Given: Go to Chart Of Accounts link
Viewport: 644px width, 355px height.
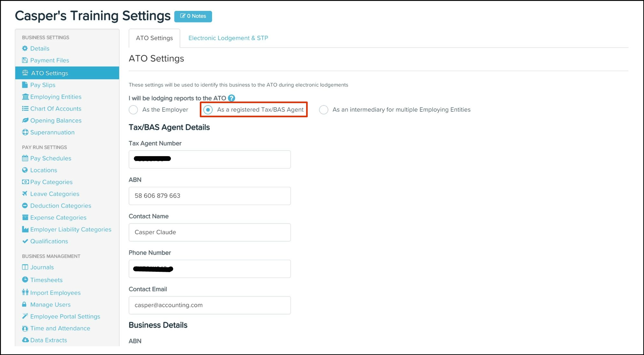Looking at the screenshot, I should point(56,109).
